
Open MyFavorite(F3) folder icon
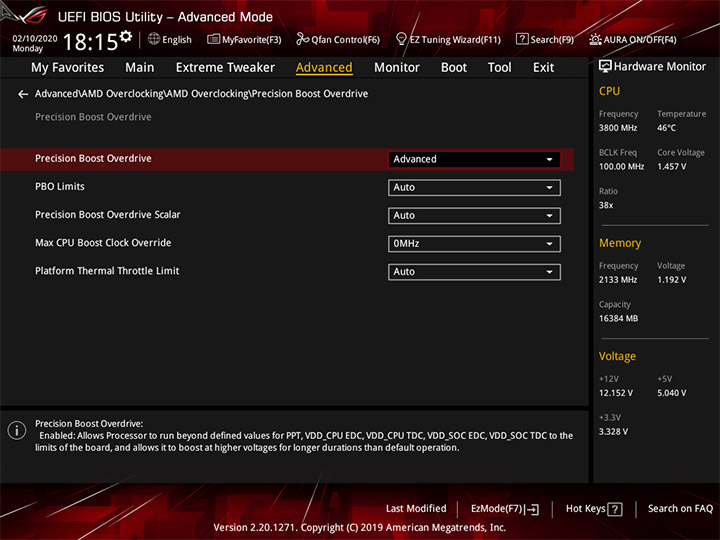pos(214,39)
